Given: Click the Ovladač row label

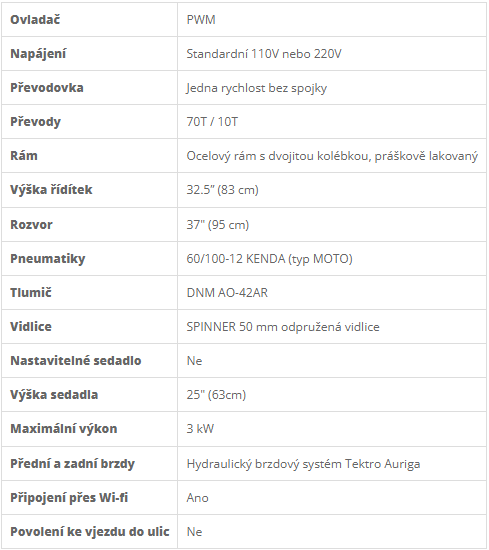Looking at the screenshot, I should pyautogui.click(x=35, y=20).
